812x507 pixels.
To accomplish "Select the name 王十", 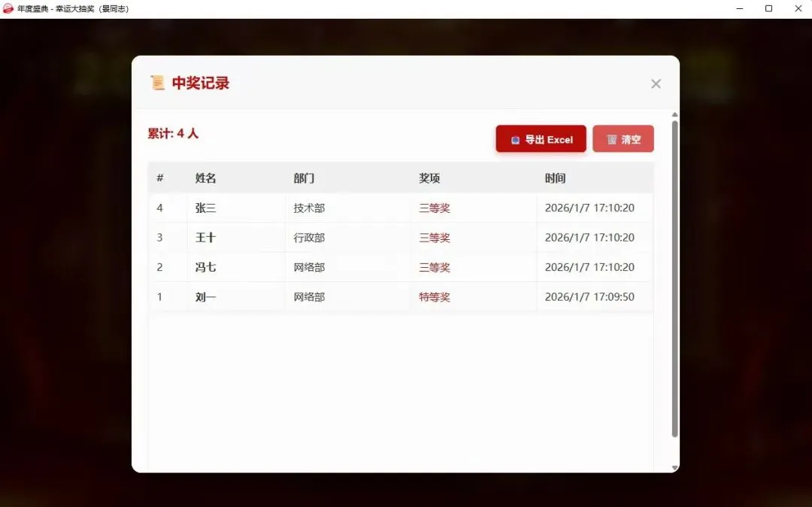I will pyautogui.click(x=205, y=238).
